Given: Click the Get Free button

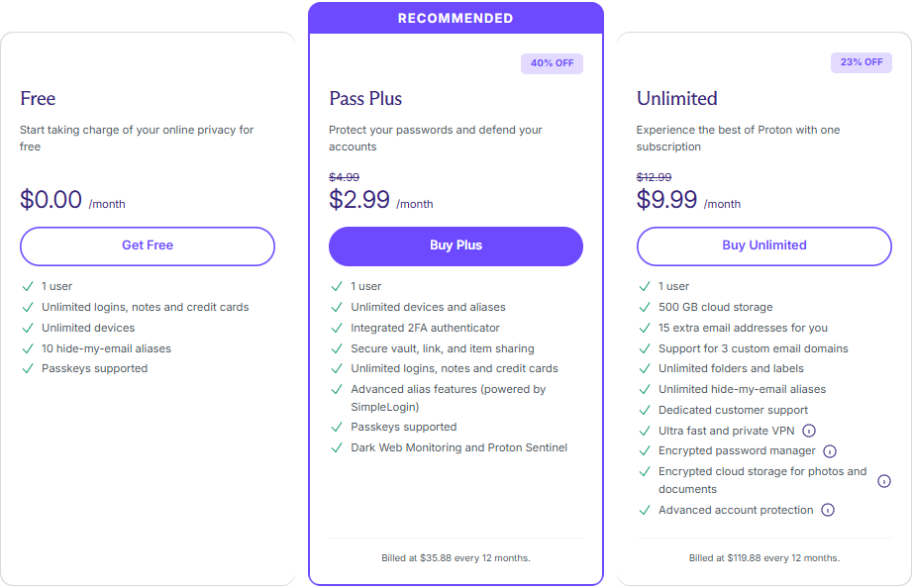Looking at the screenshot, I should coord(147,245).
